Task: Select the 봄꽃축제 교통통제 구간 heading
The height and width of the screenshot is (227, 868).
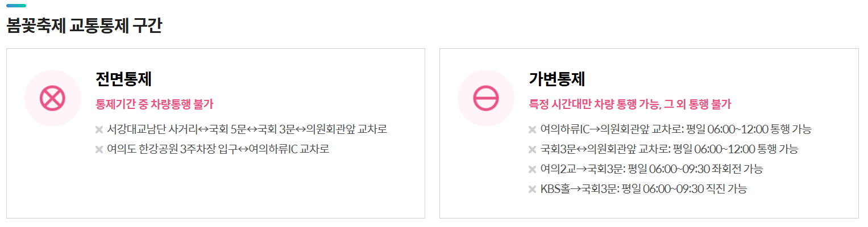Action: 84,26
